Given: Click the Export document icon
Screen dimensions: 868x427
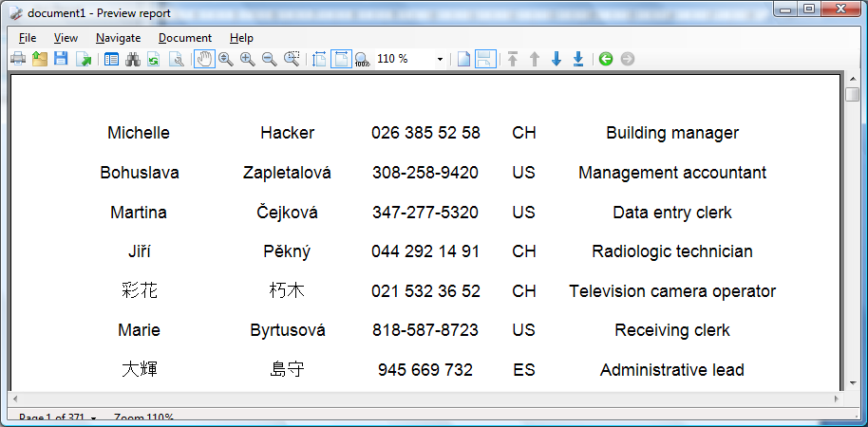Looking at the screenshot, I should tap(83, 59).
